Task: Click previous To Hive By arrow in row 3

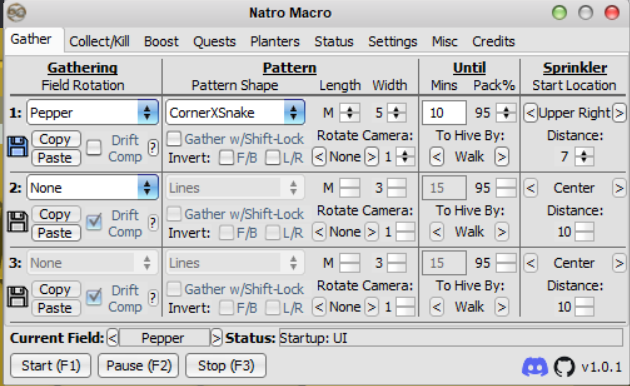Action: (x=437, y=307)
